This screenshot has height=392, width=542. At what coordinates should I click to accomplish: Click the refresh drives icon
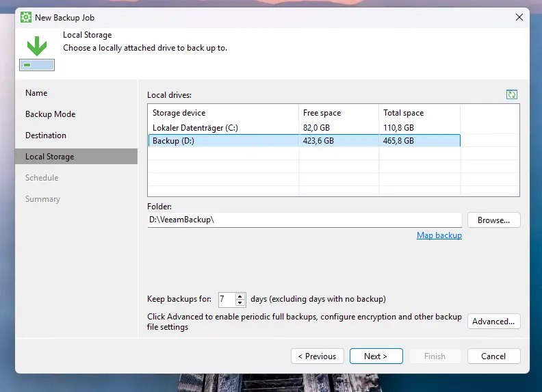pos(512,94)
